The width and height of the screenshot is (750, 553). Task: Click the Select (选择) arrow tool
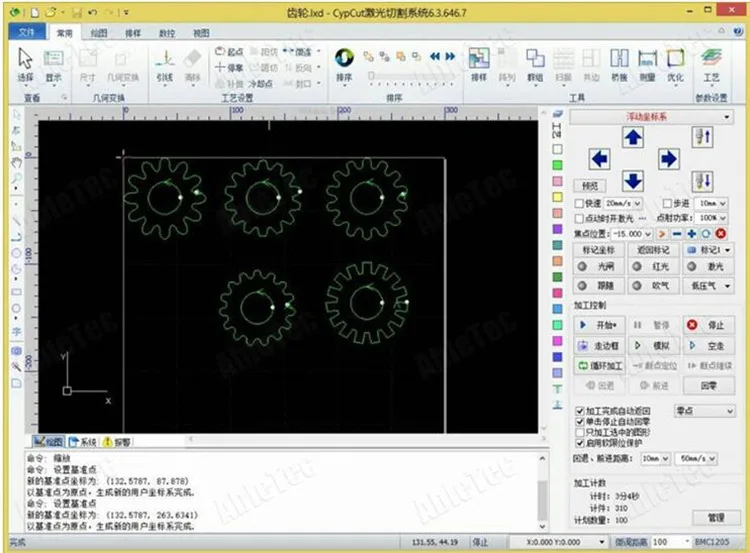(x=25, y=62)
